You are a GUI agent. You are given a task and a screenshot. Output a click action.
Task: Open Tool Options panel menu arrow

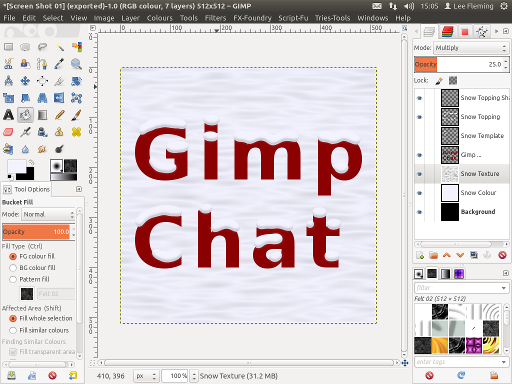click(x=79, y=189)
